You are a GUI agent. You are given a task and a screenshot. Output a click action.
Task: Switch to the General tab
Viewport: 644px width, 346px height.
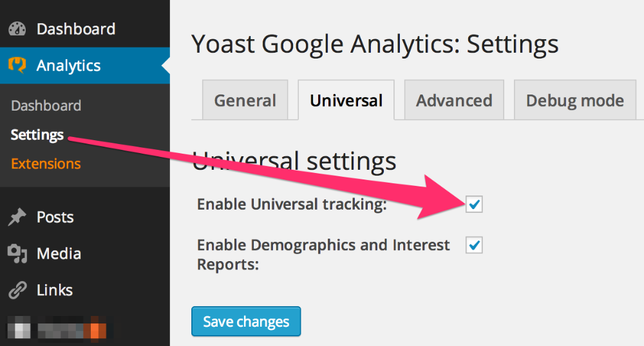pyautogui.click(x=245, y=100)
